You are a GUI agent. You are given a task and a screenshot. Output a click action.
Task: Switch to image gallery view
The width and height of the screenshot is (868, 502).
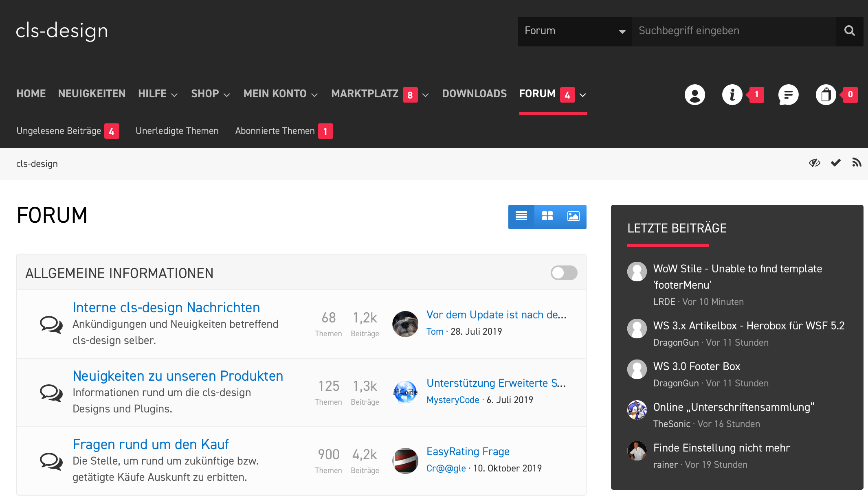[573, 217]
